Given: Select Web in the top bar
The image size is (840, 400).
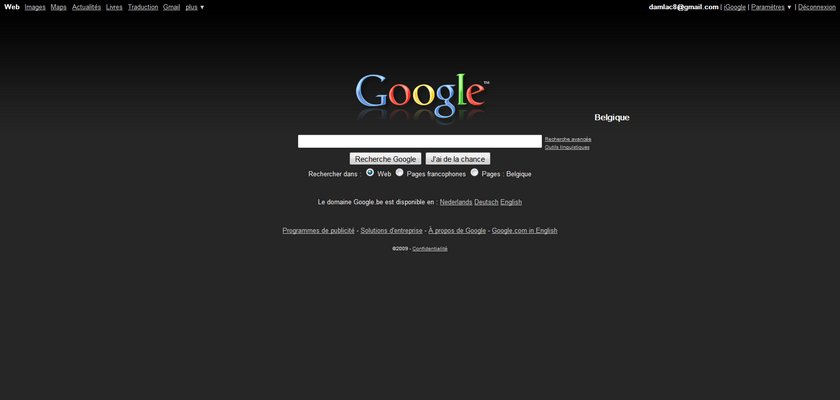Looking at the screenshot, I should 12,7.
